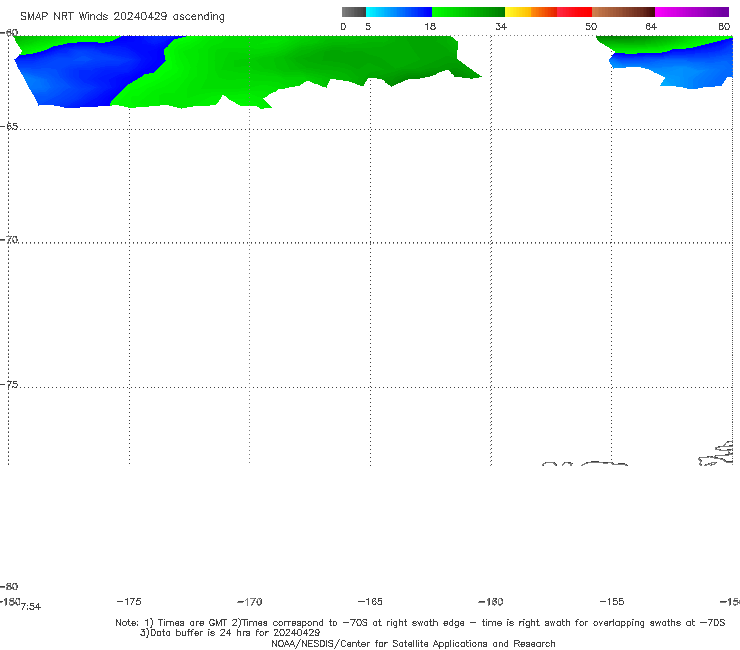Screen dimensions: 740x650
Task: Click the gray 0-5 segment of the color bar
Action: (x=353, y=12)
